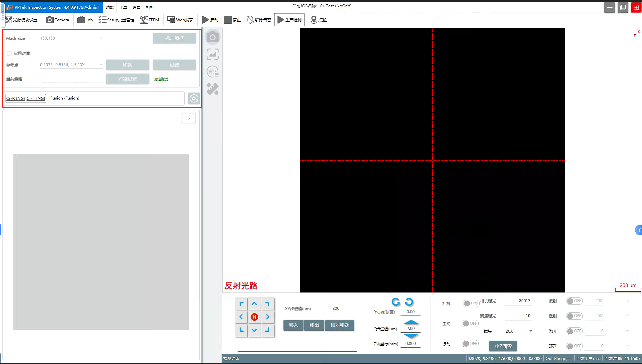The height and width of the screenshot is (364, 642).
Task: Start 生产检测 production inspection
Action: click(x=290, y=20)
